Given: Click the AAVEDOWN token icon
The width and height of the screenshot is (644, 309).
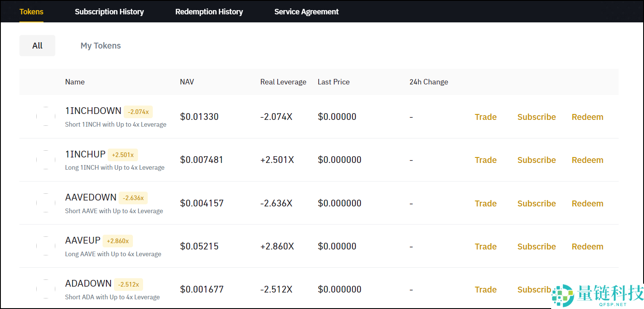Looking at the screenshot, I should (46, 203).
